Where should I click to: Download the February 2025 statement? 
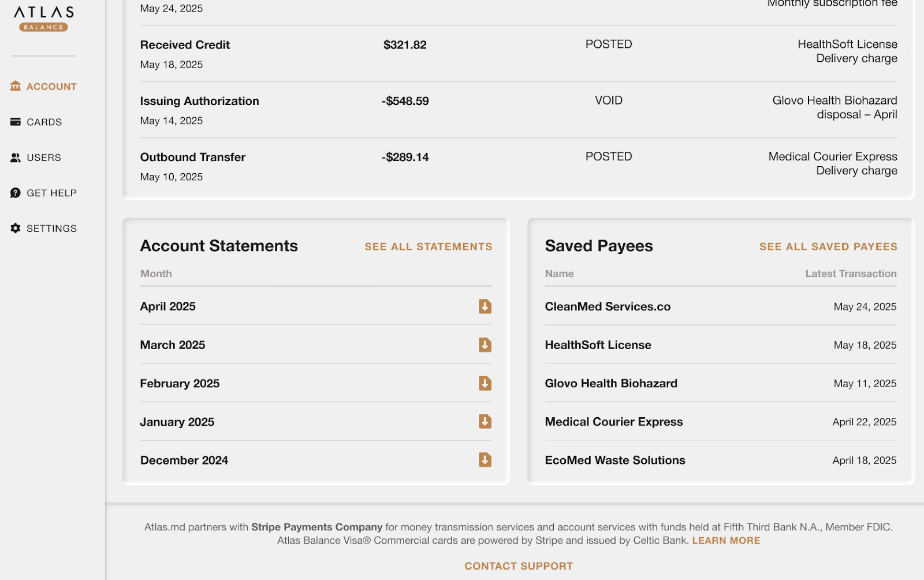(485, 383)
